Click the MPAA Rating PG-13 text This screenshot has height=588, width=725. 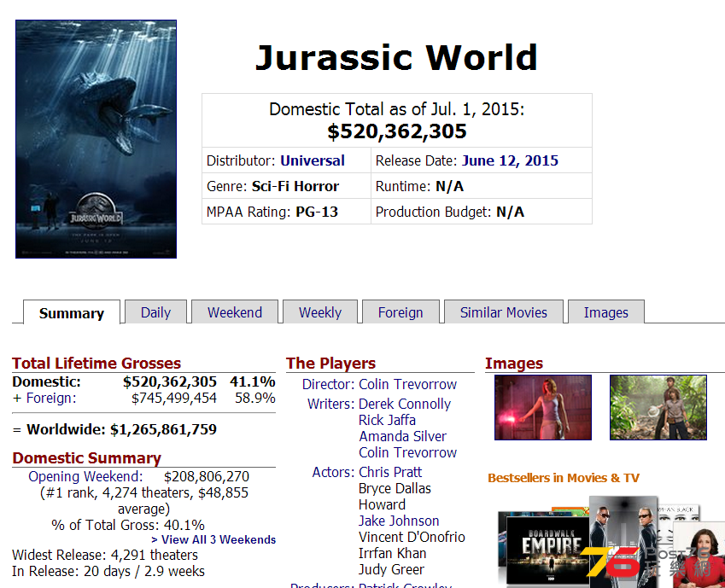tap(272, 212)
